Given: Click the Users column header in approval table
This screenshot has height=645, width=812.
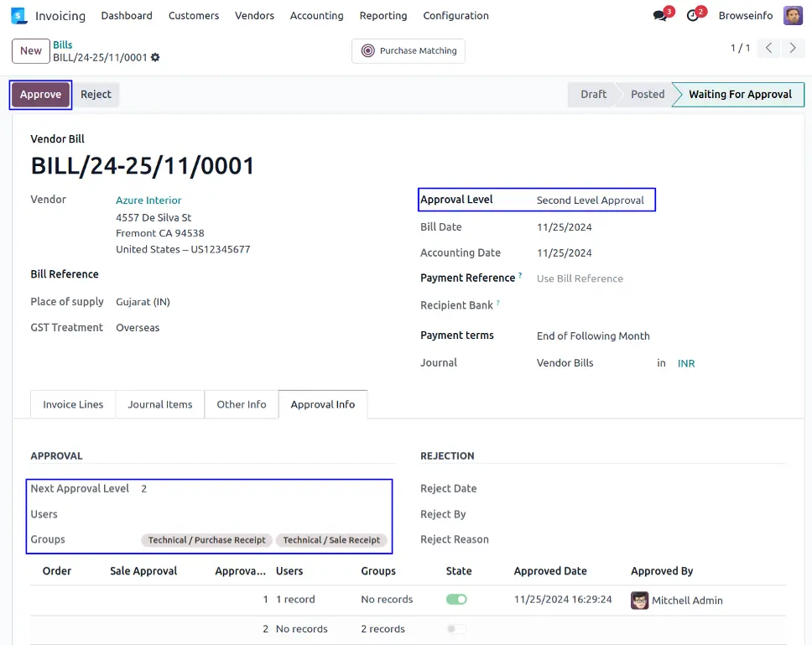Looking at the screenshot, I should tap(289, 571).
